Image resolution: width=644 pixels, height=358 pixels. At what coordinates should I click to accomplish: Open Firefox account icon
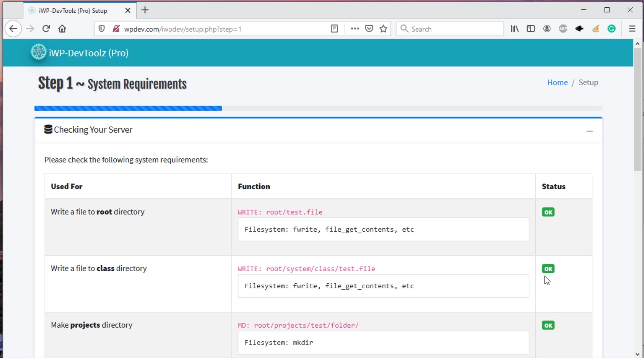point(547,29)
